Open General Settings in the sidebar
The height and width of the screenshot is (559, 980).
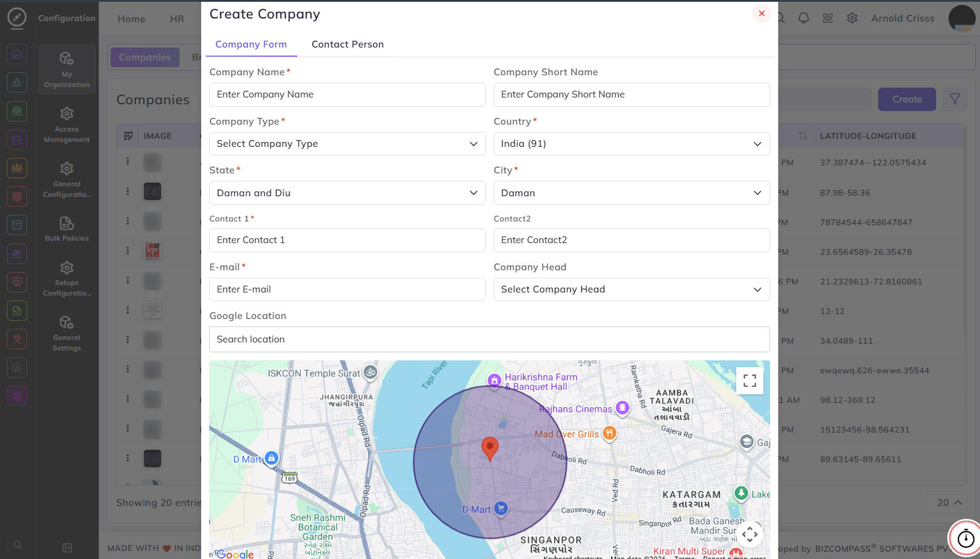pyautogui.click(x=67, y=333)
